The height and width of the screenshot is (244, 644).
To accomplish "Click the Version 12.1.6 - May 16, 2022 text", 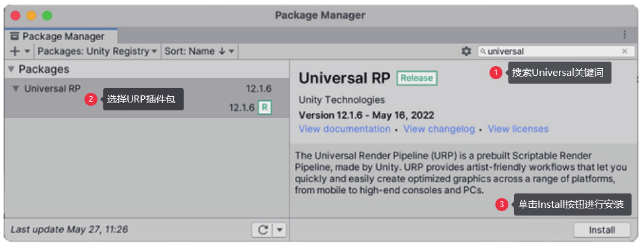I will coord(366,115).
